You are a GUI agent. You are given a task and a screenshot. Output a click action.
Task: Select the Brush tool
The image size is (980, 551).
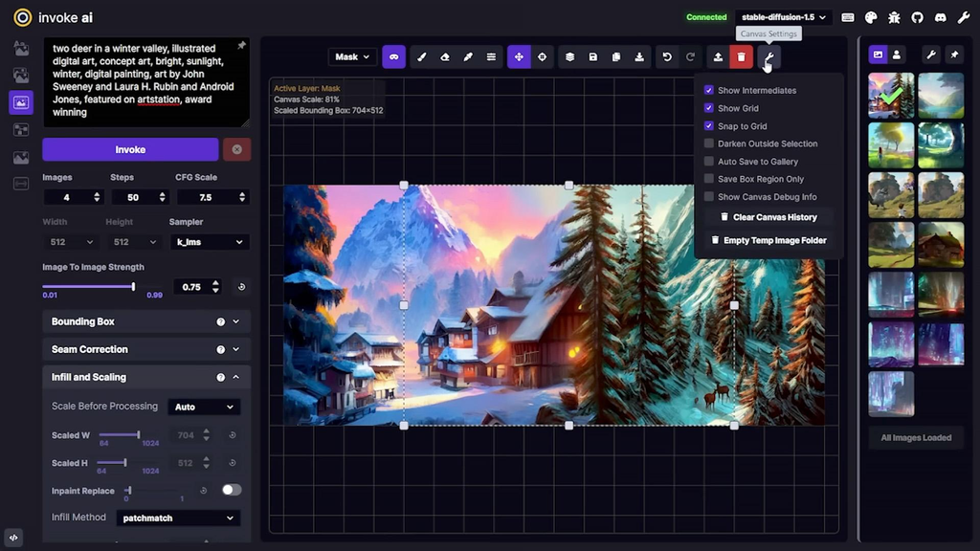(x=422, y=56)
